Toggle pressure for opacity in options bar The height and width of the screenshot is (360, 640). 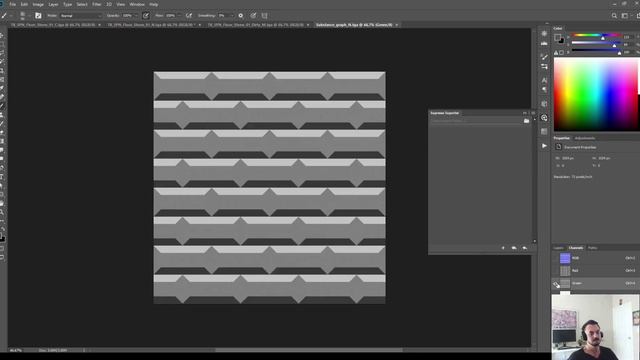[146, 16]
